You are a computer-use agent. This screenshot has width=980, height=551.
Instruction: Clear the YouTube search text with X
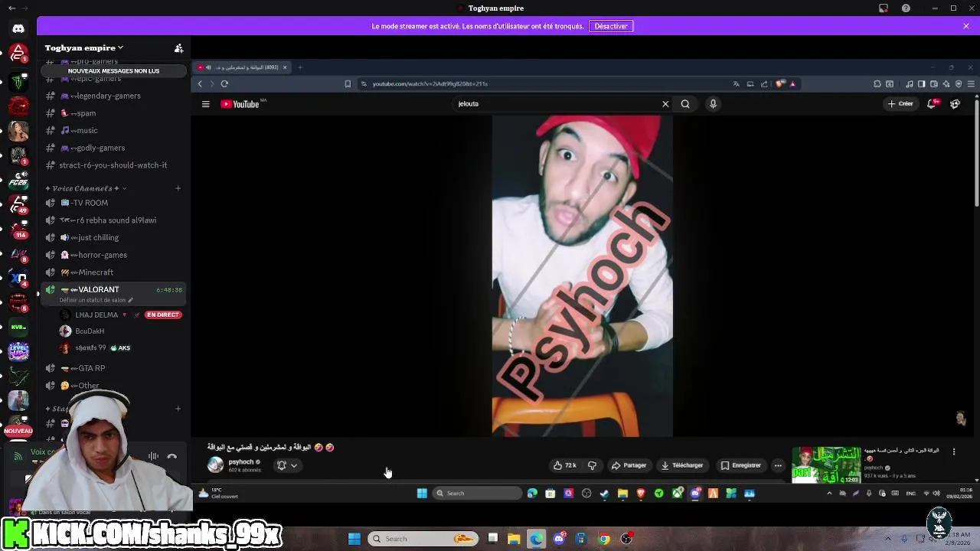(x=665, y=104)
